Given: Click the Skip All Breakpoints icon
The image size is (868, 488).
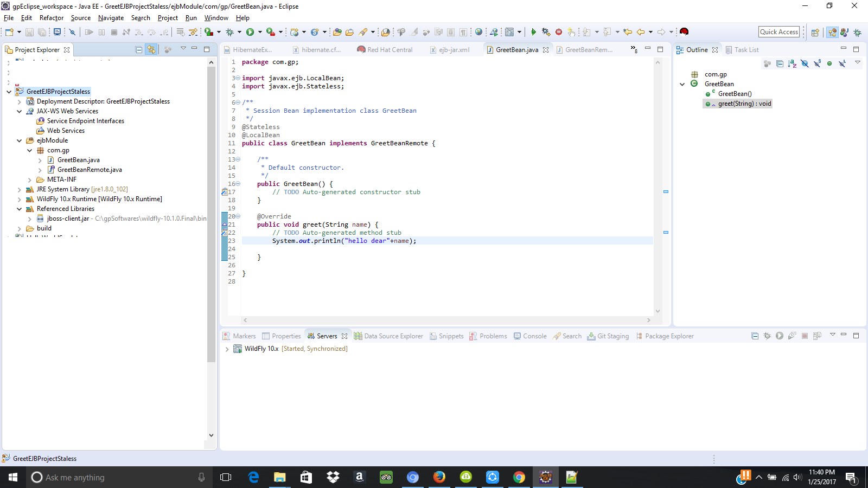Looking at the screenshot, I should (72, 31).
